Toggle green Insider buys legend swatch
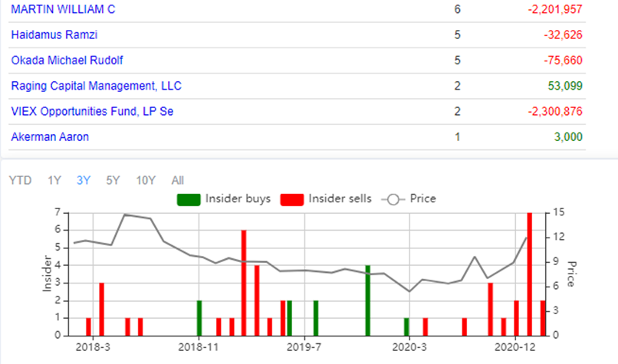 [x=189, y=200]
